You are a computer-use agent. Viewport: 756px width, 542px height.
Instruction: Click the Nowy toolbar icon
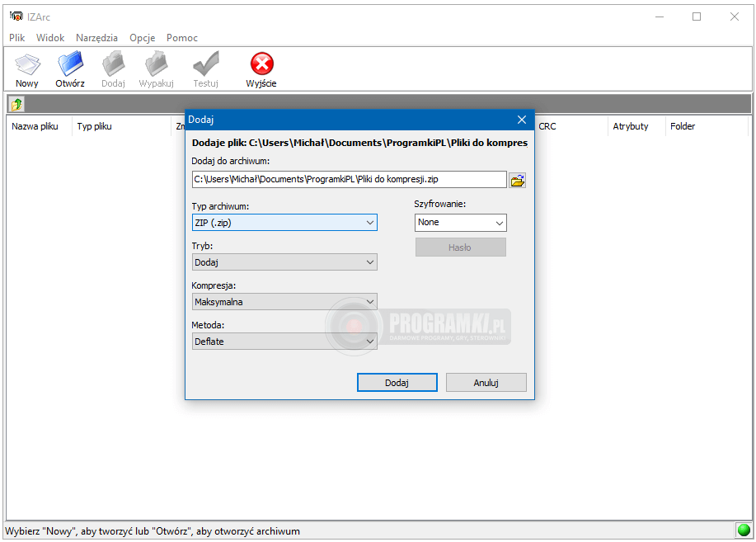point(27,64)
